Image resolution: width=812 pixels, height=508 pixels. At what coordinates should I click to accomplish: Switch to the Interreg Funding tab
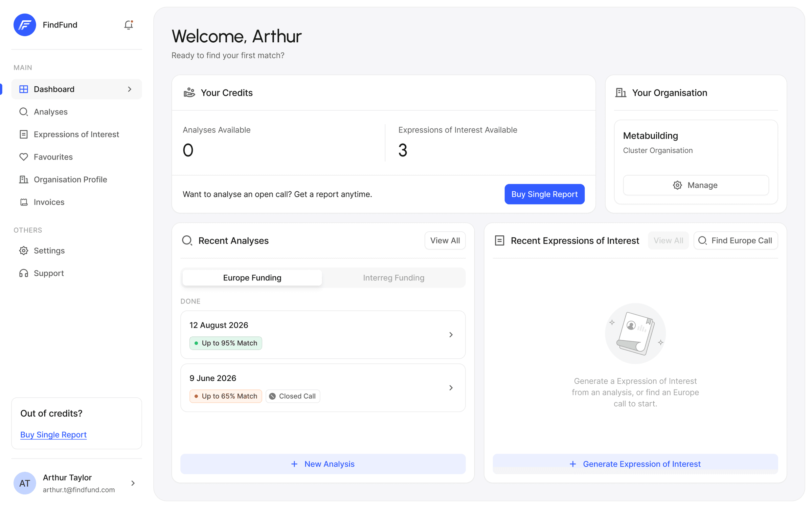[x=393, y=278]
